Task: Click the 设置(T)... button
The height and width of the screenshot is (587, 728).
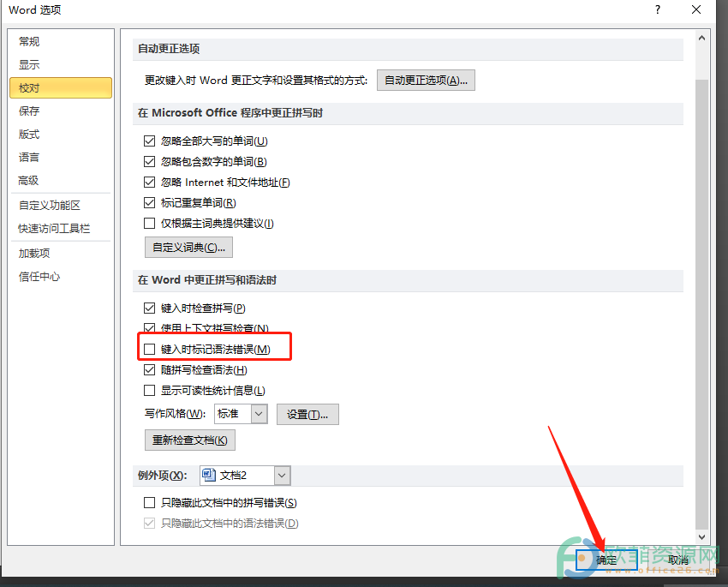Action: (307, 414)
